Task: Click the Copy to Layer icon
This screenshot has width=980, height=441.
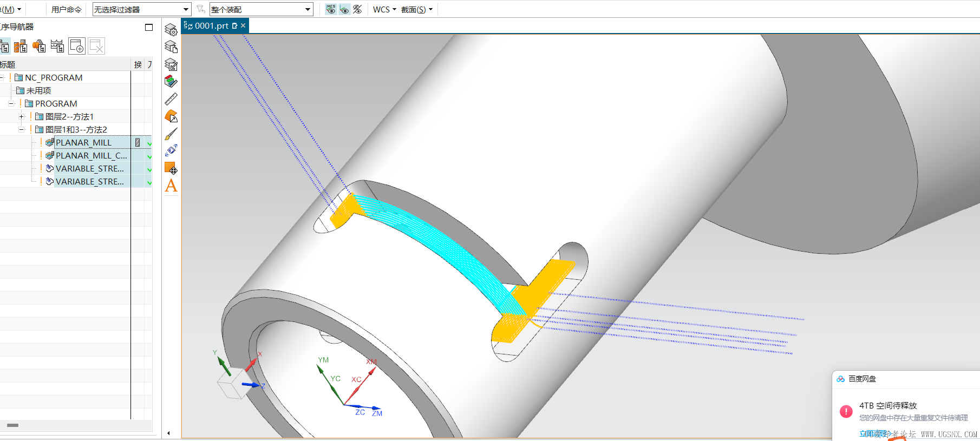Action: click(x=171, y=47)
